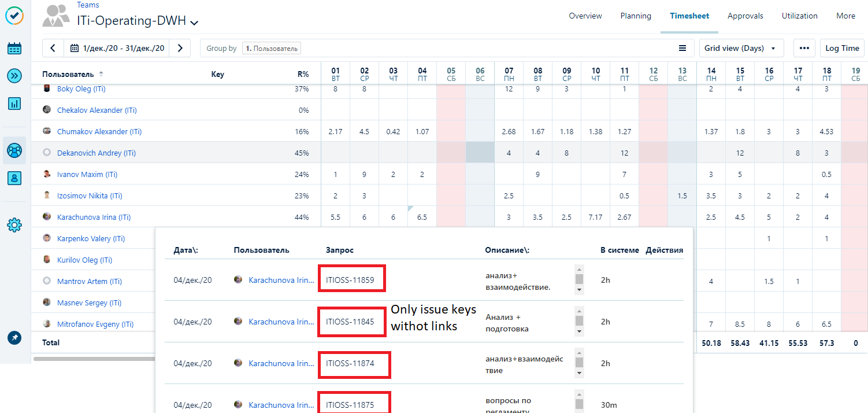
Task: Click the horizontal scrollbar below the Total row
Action: point(92,359)
